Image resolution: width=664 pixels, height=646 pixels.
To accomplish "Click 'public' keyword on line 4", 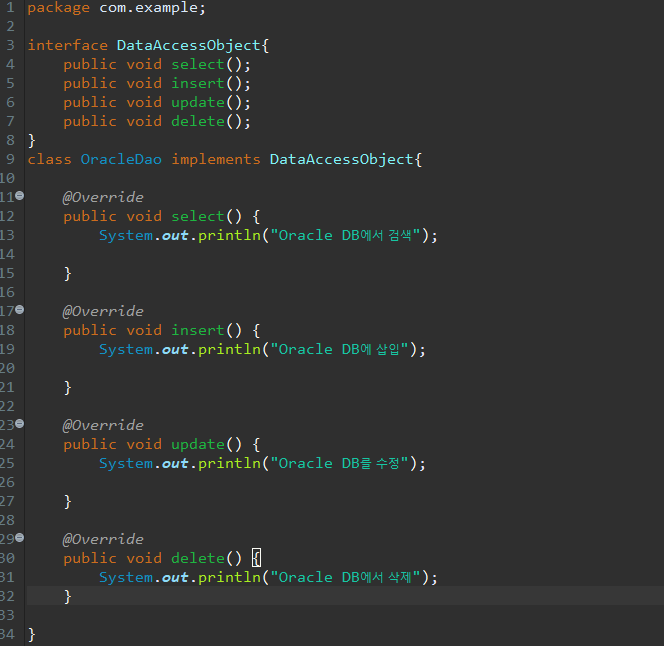I will click(x=90, y=65).
